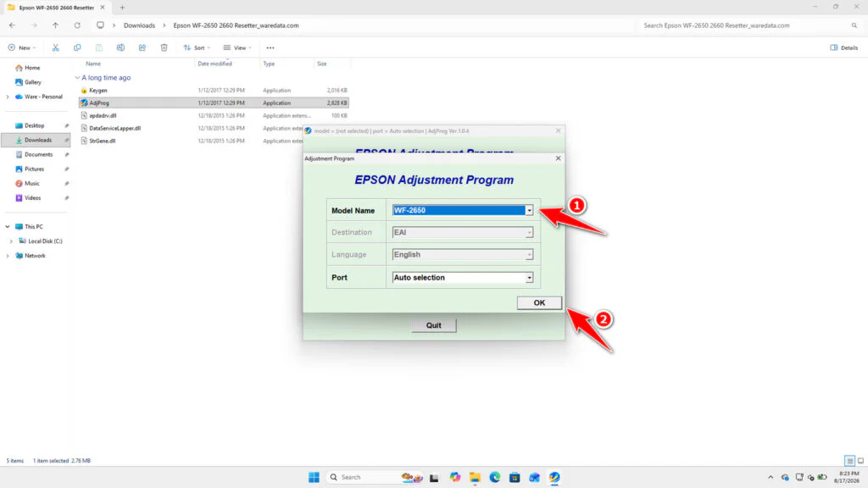Sort by the Name column header
Viewport: 868px width, 488px height.
[93, 64]
